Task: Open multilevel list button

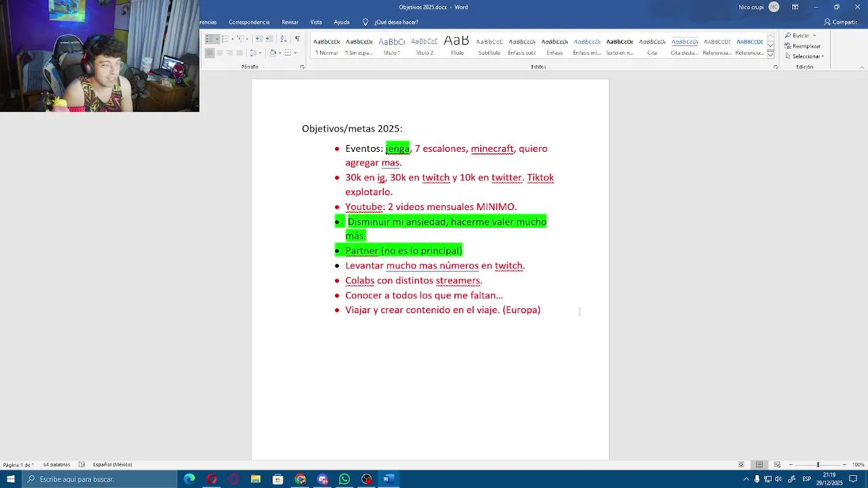Action: (x=241, y=39)
